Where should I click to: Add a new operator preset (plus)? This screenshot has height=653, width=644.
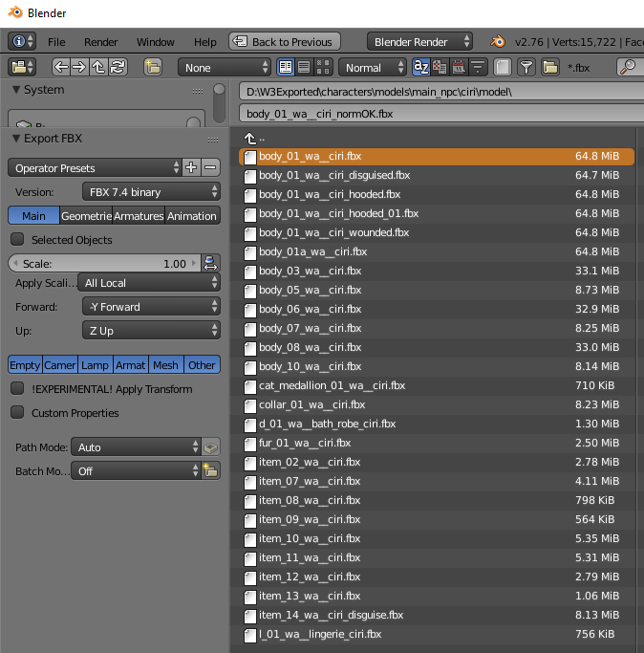[191, 167]
